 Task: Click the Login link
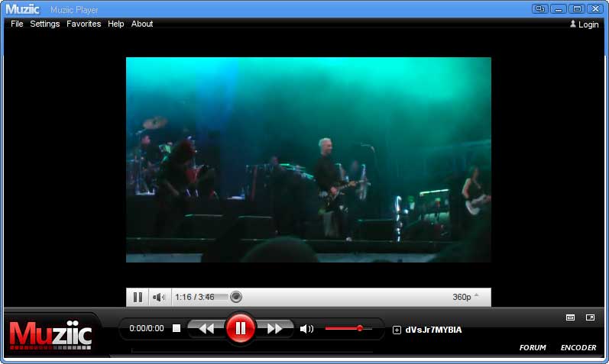(585, 24)
